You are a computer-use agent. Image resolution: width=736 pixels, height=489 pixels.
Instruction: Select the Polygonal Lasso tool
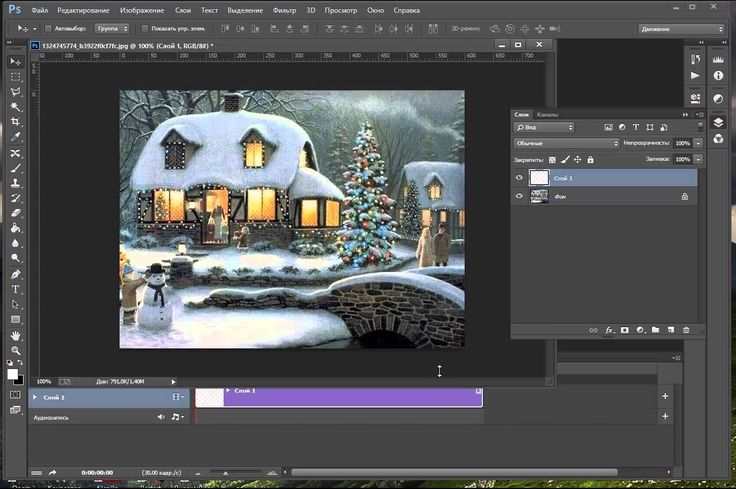15,92
